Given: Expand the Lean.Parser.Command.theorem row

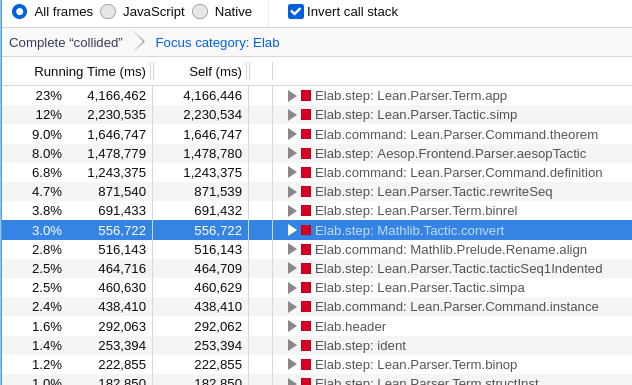Looking at the screenshot, I should 292,134.
